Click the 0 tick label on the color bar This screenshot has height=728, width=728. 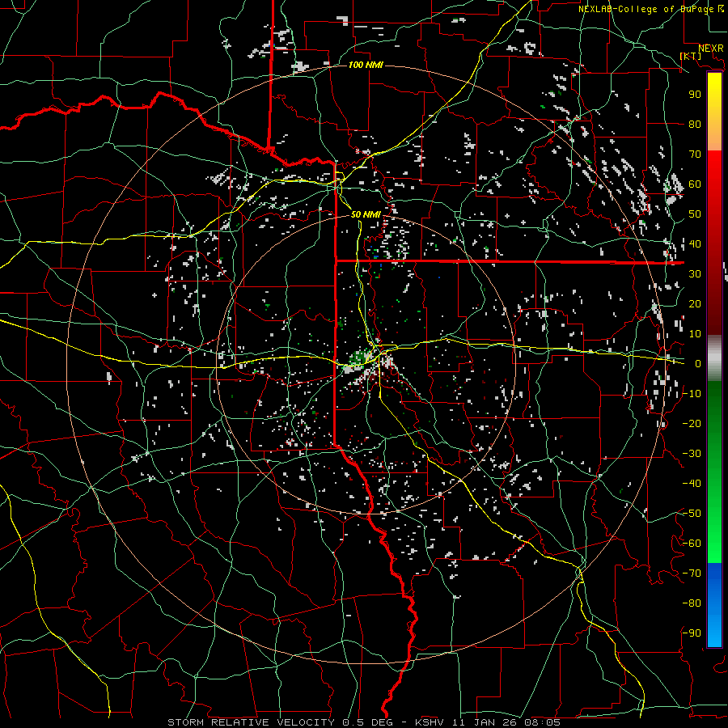coord(698,363)
